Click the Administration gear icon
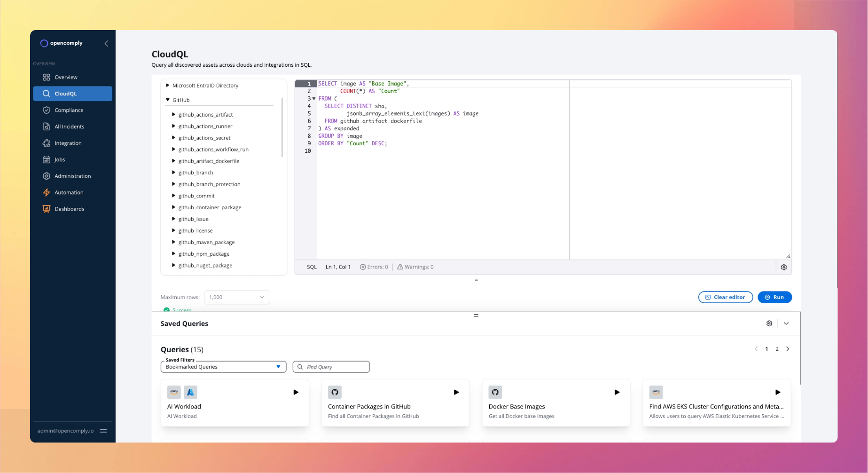 click(46, 176)
